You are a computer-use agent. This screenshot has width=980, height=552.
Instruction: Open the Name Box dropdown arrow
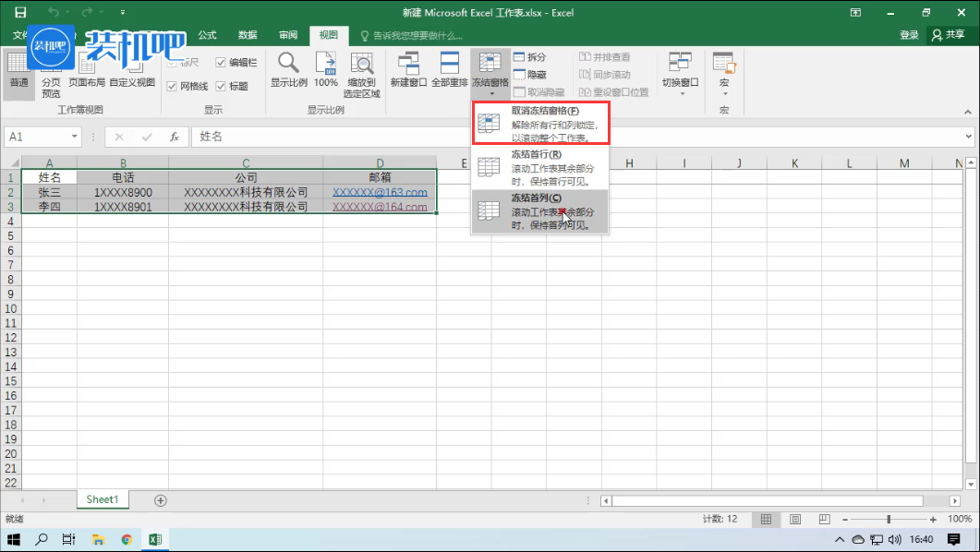pyautogui.click(x=74, y=137)
